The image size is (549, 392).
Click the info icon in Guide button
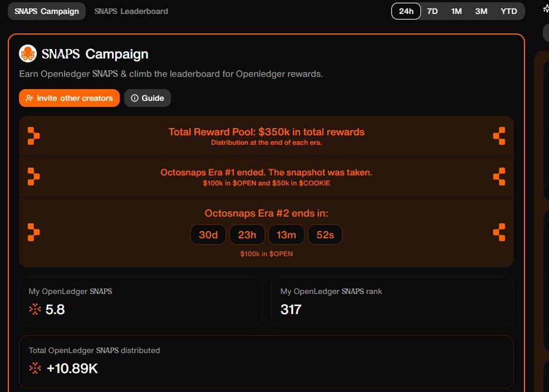tap(134, 98)
